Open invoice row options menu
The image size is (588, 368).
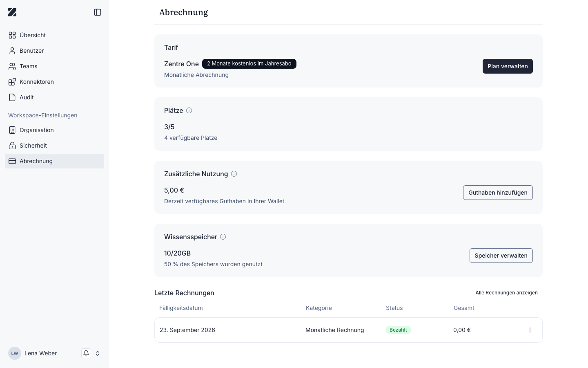point(530,330)
